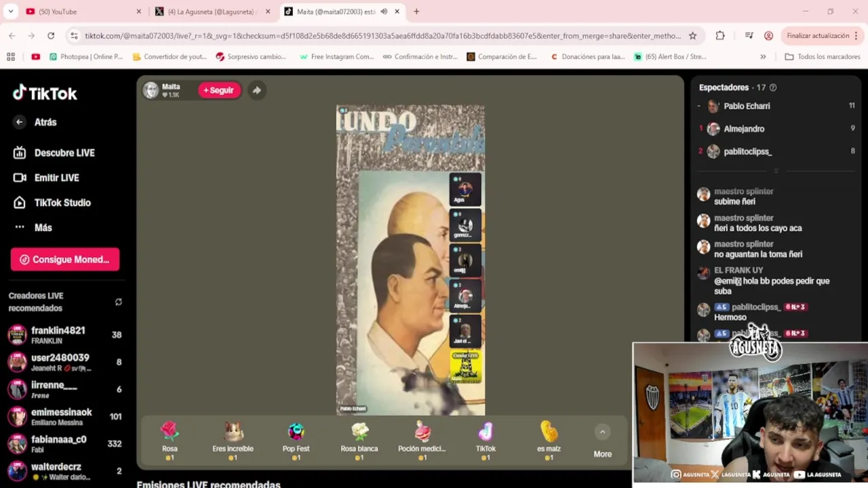Open Photopea bookmark
868x488 pixels.
pyautogui.click(x=86, y=57)
